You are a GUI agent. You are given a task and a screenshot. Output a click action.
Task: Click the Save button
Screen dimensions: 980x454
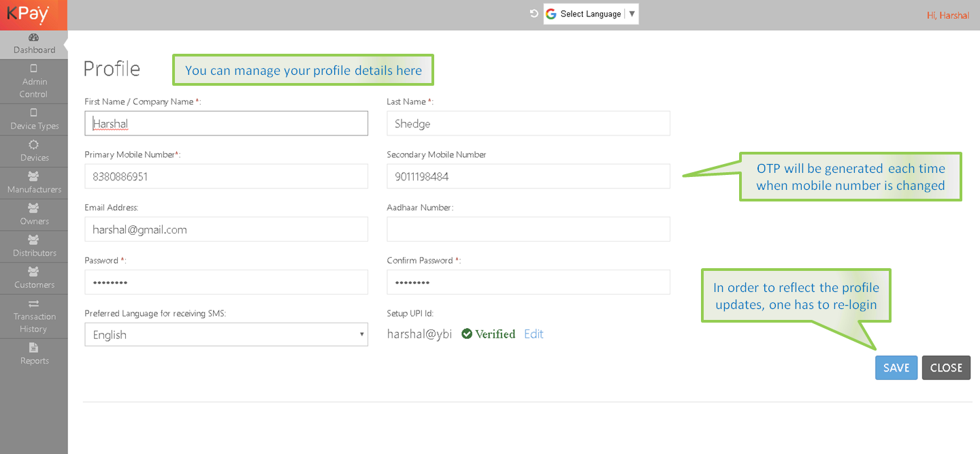pos(896,368)
